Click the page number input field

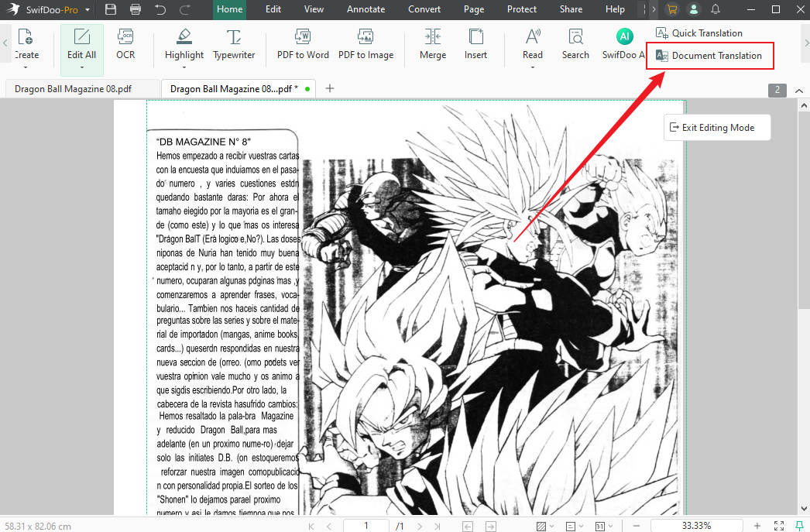coord(366,525)
